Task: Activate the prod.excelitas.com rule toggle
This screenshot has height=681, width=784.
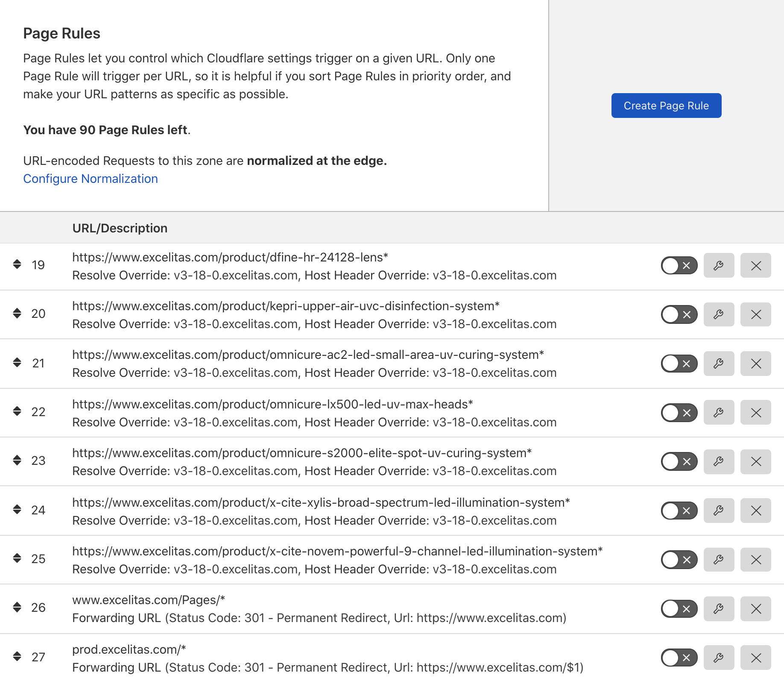Action: click(679, 658)
